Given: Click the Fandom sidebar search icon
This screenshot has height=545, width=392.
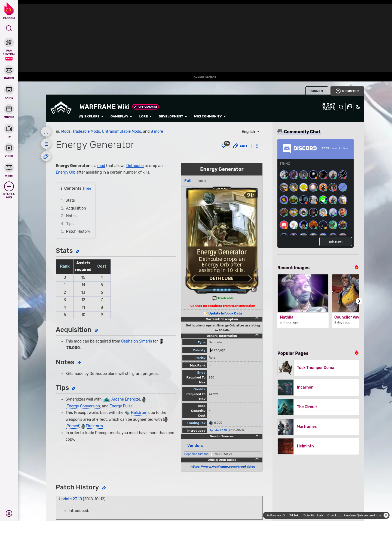Looking at the screenshot, I should pos(9,28).
